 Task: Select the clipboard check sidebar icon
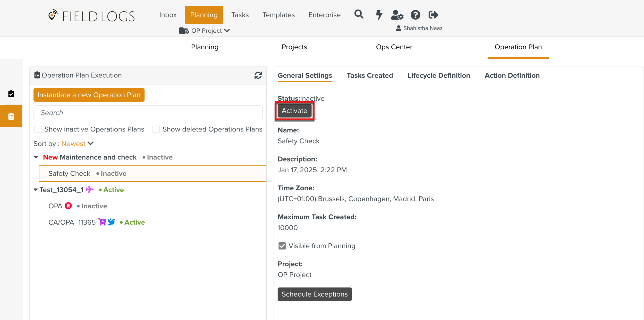point(11,94)
